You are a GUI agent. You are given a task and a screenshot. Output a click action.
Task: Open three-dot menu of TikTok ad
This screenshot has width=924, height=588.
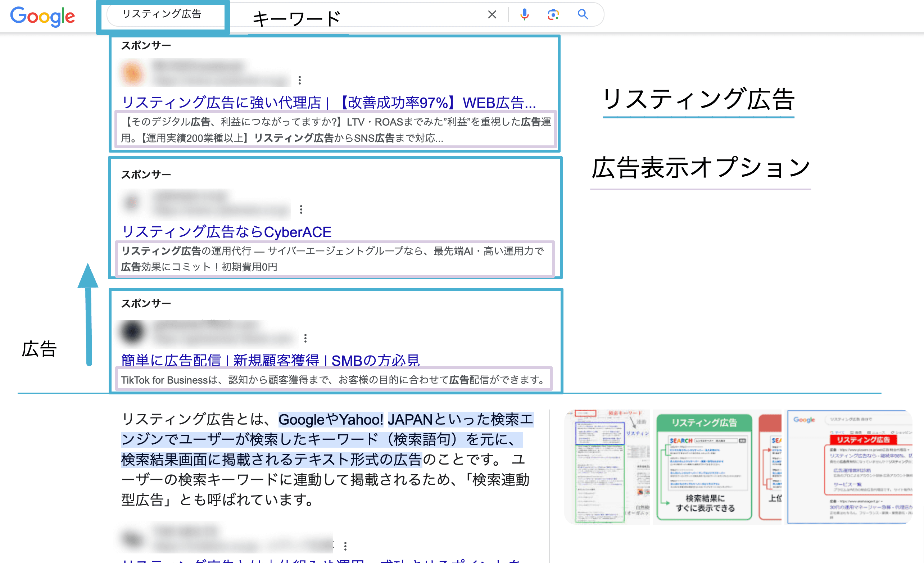[305, 338]
